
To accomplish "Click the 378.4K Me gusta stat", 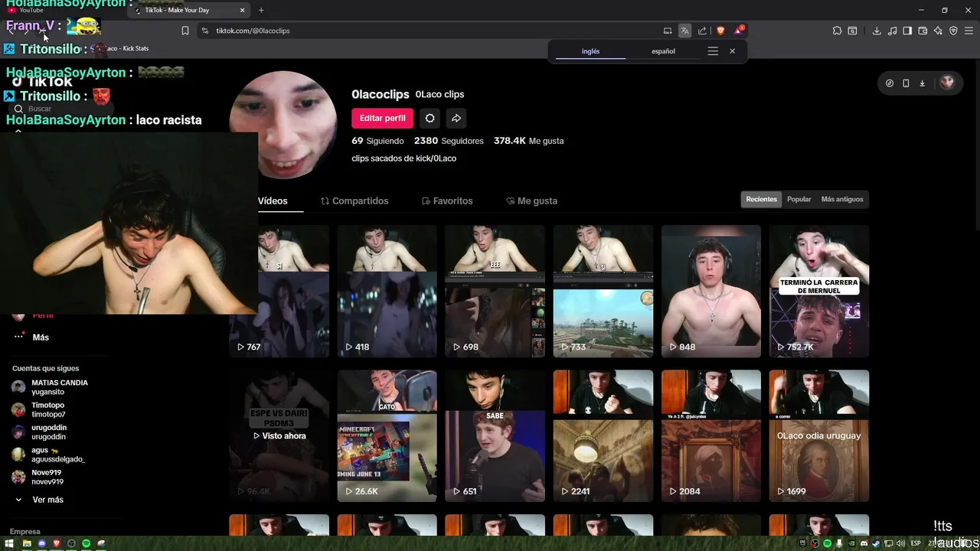I will [x=528, y=141].
